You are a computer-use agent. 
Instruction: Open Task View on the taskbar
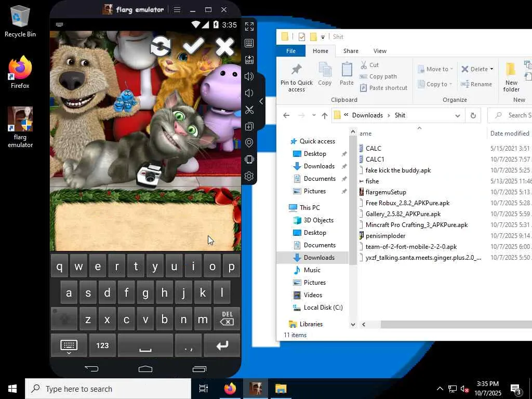tap(204, 389)
